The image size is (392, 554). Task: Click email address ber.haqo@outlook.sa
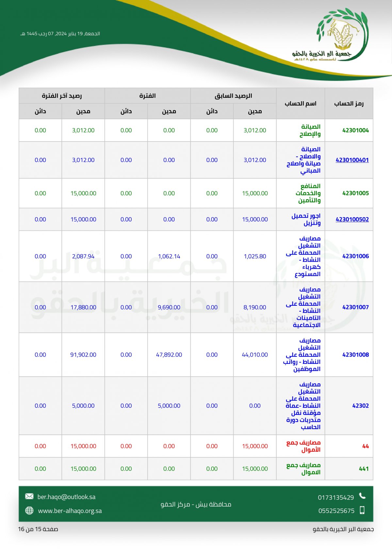66,497
